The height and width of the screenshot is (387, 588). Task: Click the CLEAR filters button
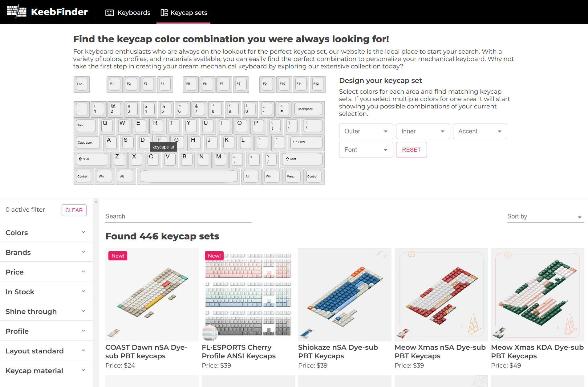click(74, 210)
